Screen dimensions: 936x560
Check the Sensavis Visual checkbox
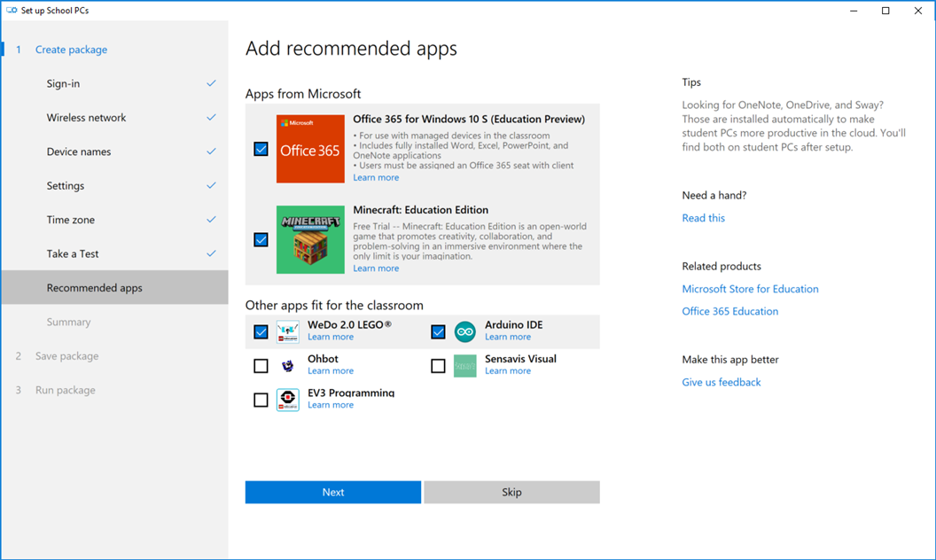[438, 366]
